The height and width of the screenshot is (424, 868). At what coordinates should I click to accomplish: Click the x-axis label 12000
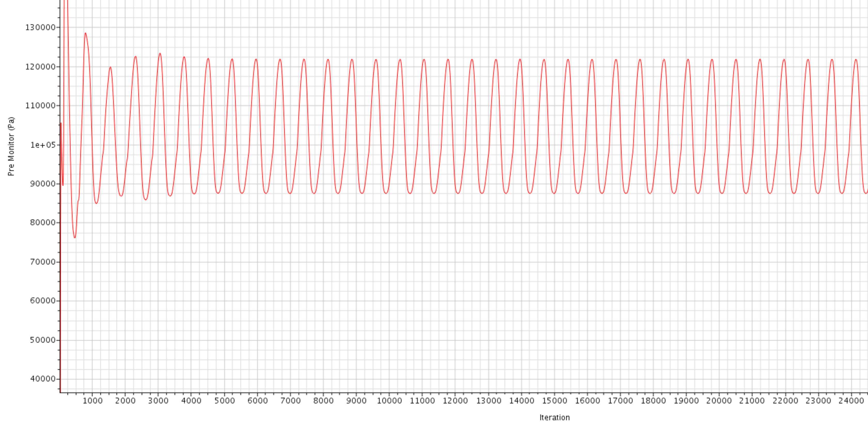click(455, 401)
